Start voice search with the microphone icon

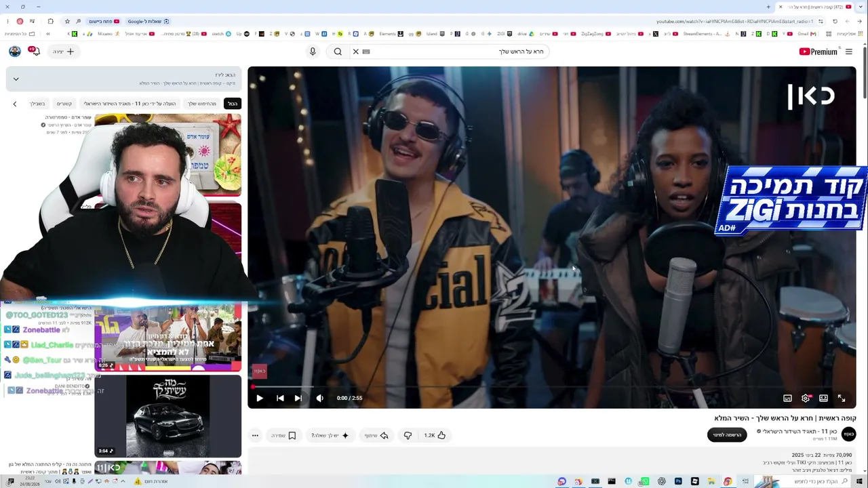(x=313, y=52)
